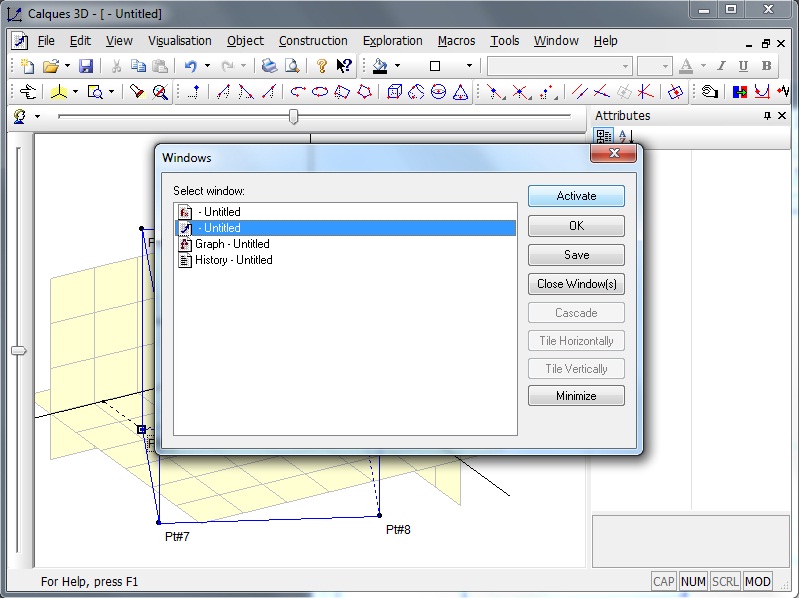This screenshot has height=600, width=800.
Task: Expand the fill color bucket dropdown
Action: [397, 66]
